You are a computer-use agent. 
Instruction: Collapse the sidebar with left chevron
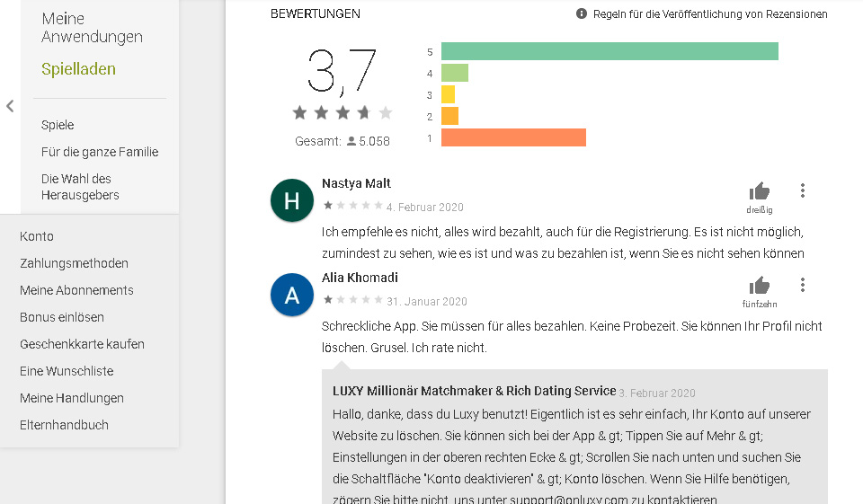(10, 106)
